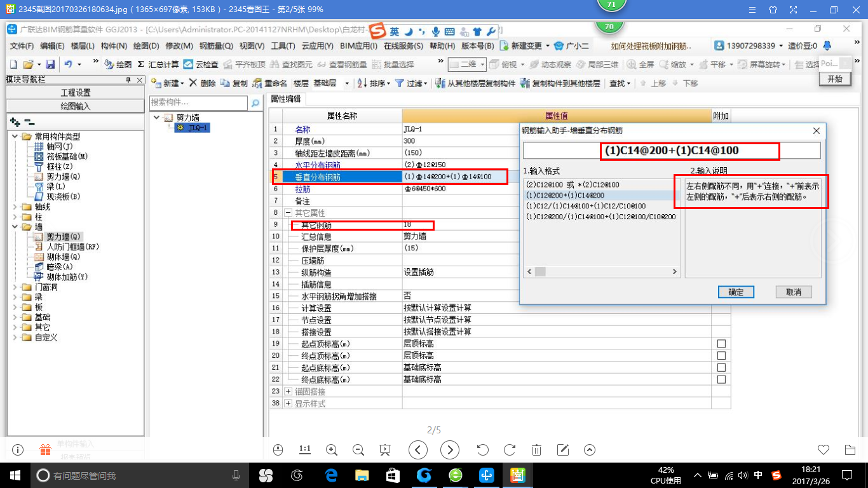
Task: Open Edge browser from taskbar
Action: (332, 475)
